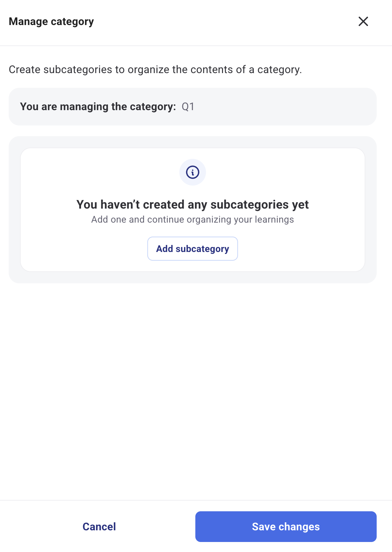Viewport: 392px width, 552px height.
Task: Click the 'You are managing the category' label
Action: [98, 107]
